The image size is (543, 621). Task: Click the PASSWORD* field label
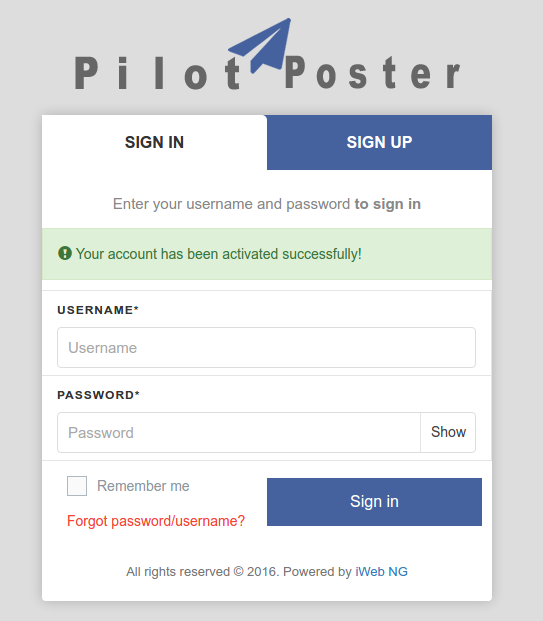98,395
